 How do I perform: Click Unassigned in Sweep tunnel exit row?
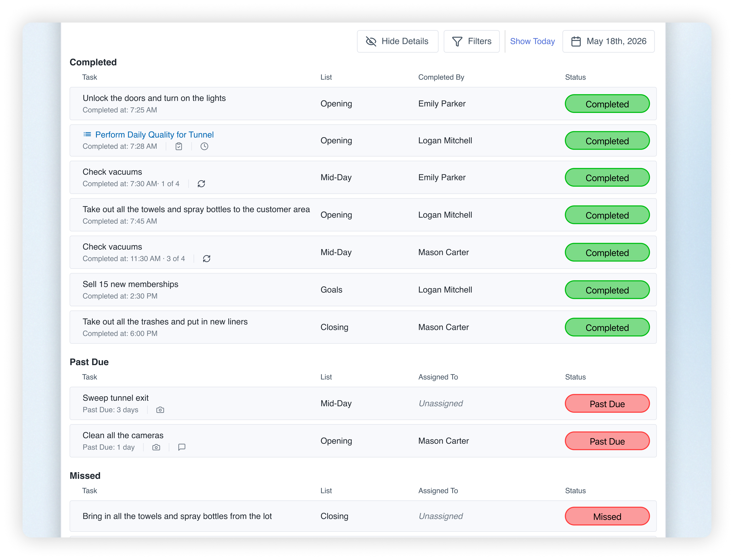click(441, 403)
